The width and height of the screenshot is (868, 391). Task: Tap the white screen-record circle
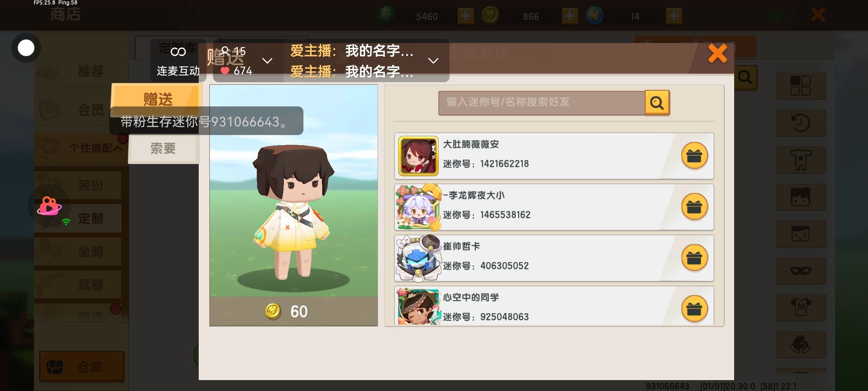point(26,48)
